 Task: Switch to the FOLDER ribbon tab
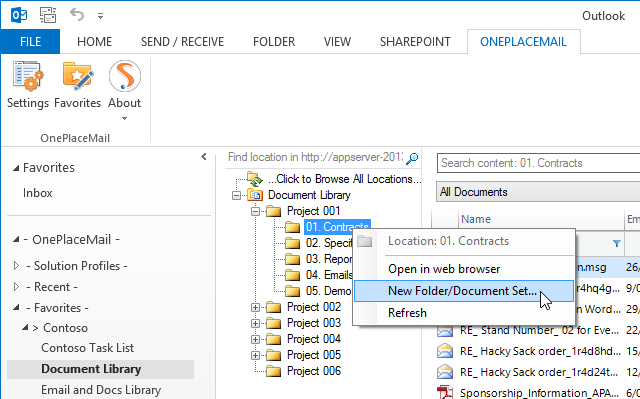pyautogui.click(x=274, y=42)
